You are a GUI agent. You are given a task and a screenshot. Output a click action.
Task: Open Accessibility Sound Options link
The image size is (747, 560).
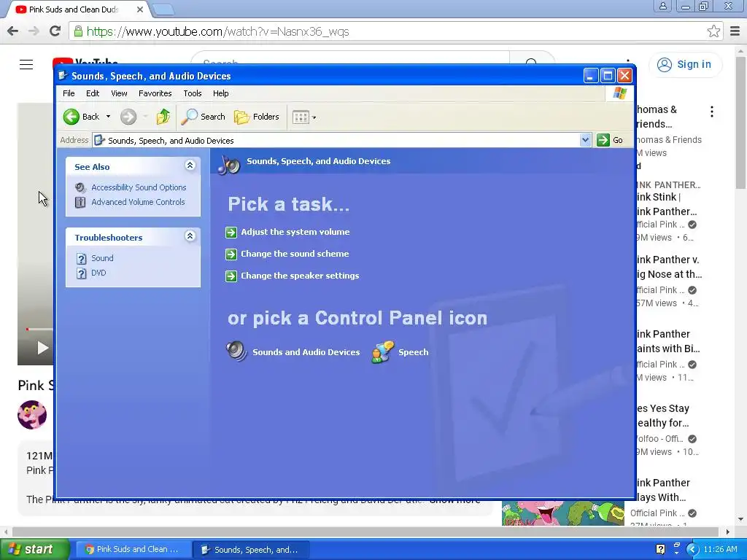coord(139,187)
